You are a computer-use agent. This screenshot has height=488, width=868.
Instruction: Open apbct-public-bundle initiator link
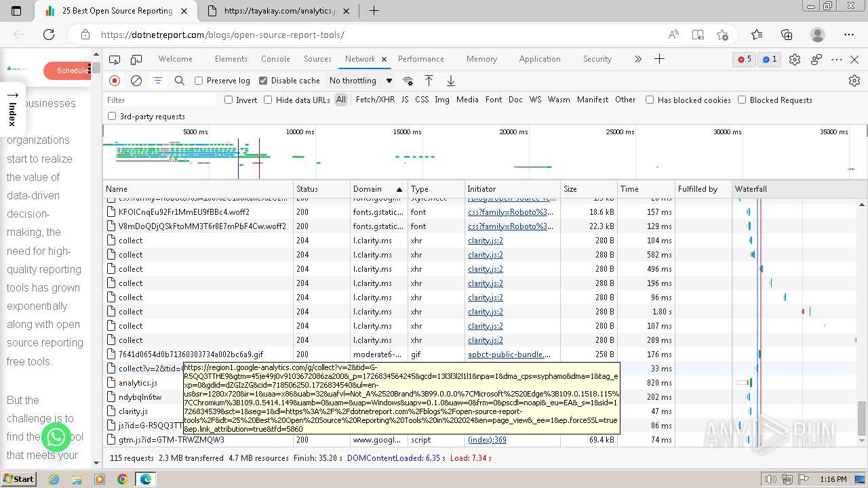coord(509,354)
